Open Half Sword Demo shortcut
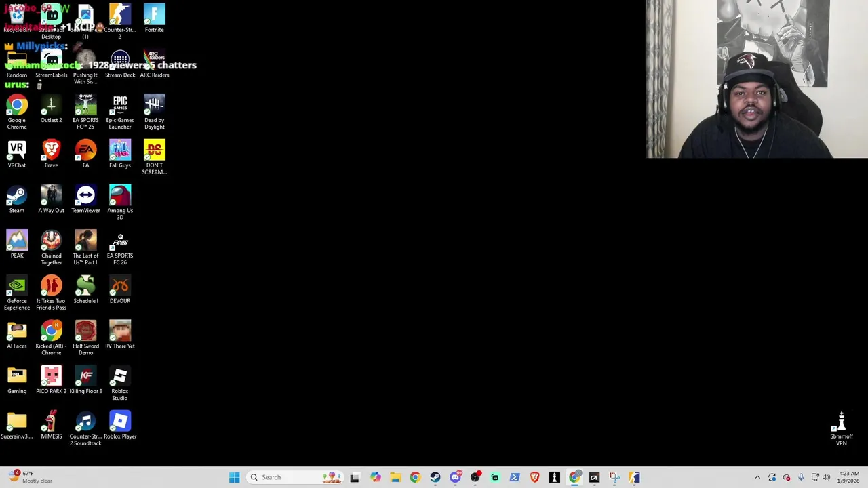Screen dimensions: 868x488 pos(85,338)
